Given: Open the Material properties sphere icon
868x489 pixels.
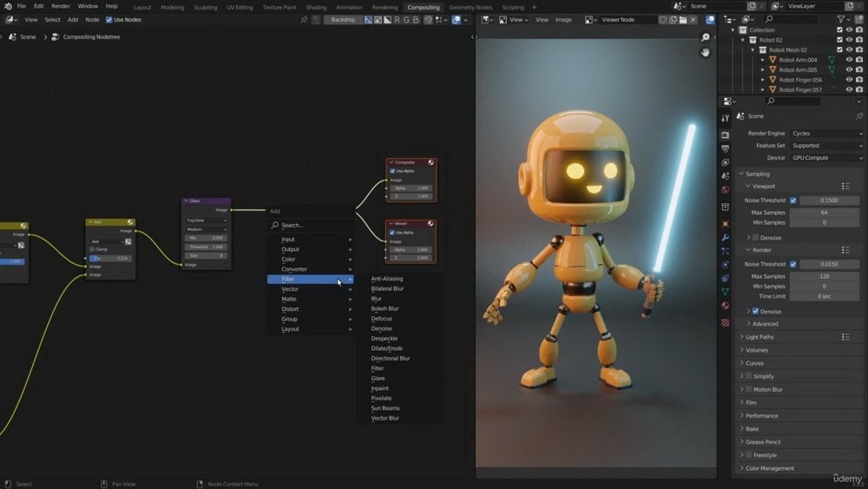Looking at the screenshot, I should point(725,306).
